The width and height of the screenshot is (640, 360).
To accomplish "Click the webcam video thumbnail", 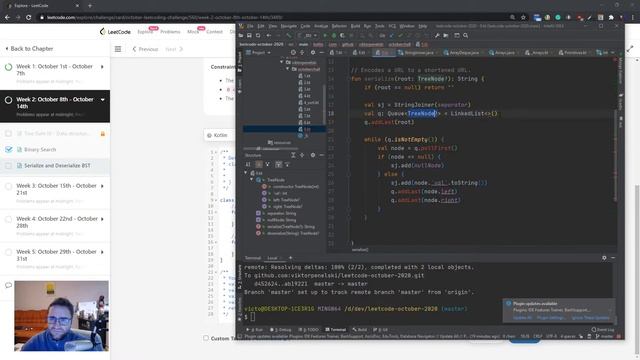I will (61, 316).
